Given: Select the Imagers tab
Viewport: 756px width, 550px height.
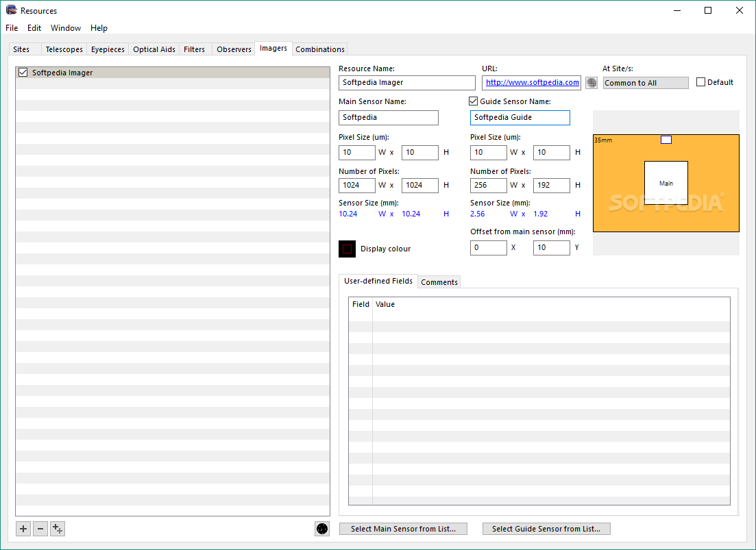Looking at the screenshot, I should (x=273, y=48).
